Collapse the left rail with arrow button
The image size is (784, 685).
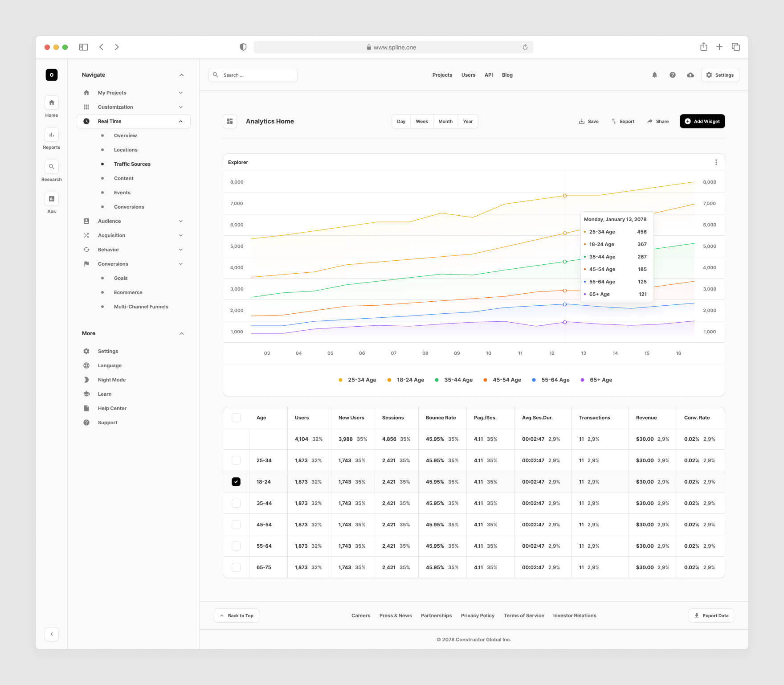[52, 634]
